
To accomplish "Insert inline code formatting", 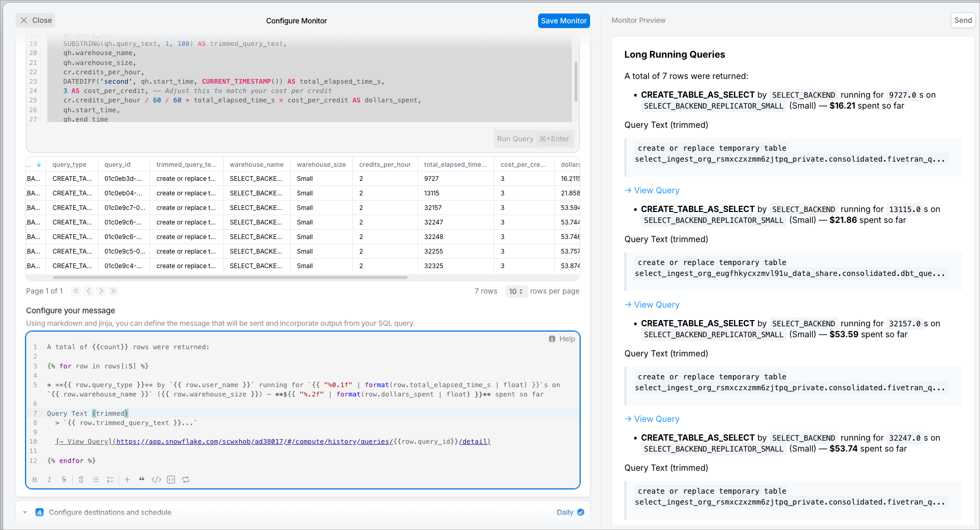I will 156,480.
